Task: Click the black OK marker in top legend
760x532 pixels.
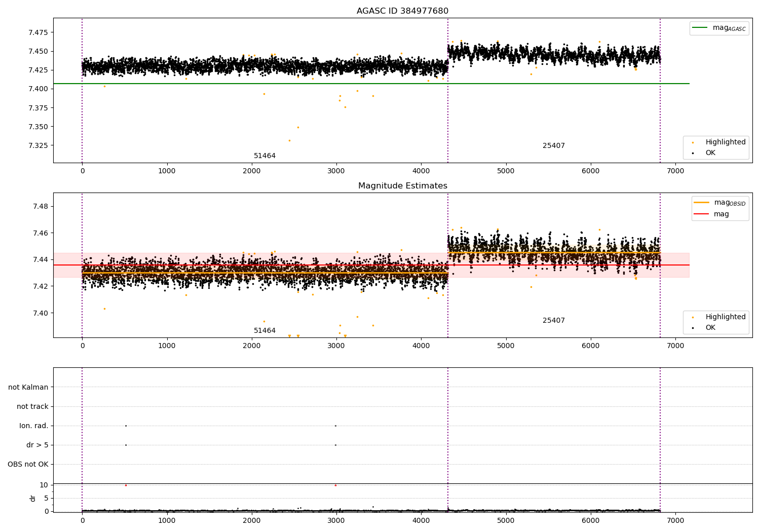Action: point(693,154)
